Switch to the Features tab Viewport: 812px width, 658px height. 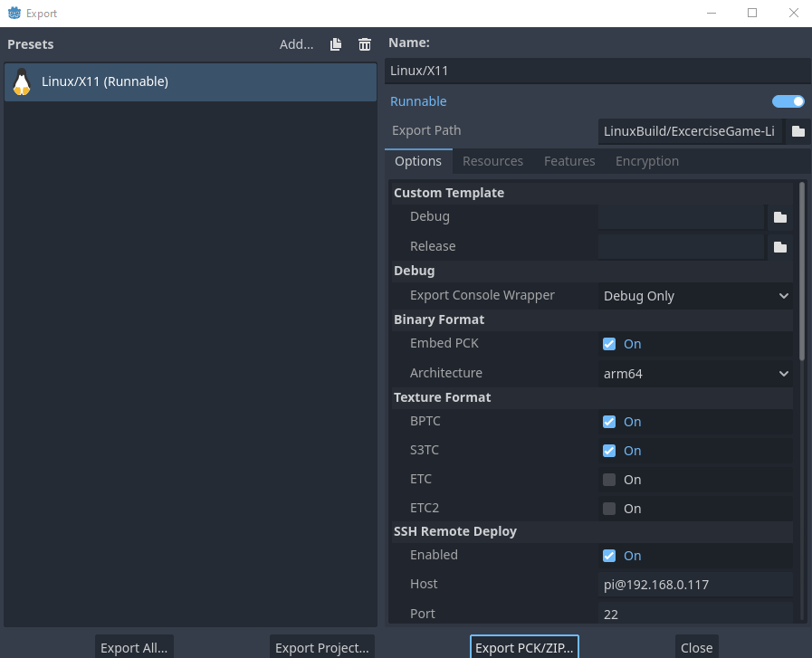tap(569, 161)
